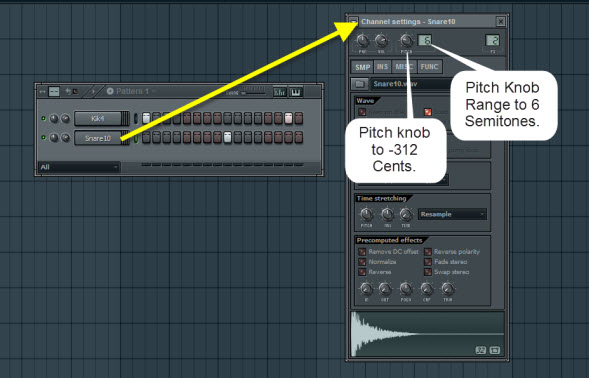Enable Swap stereo checkbox
The image size is (589, 378).
click(x=428, y=272)
